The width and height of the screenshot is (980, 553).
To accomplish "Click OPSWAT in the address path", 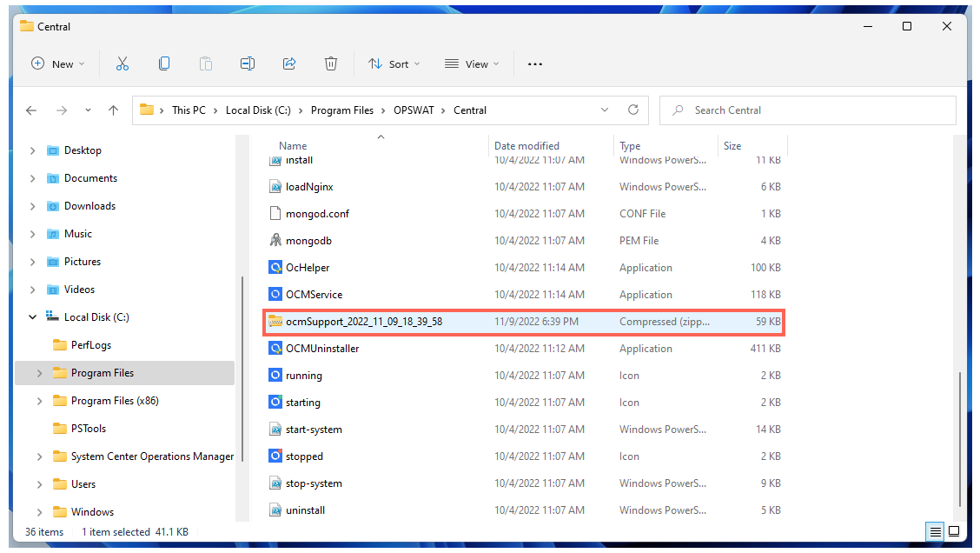I will click(x=414, y=110).
